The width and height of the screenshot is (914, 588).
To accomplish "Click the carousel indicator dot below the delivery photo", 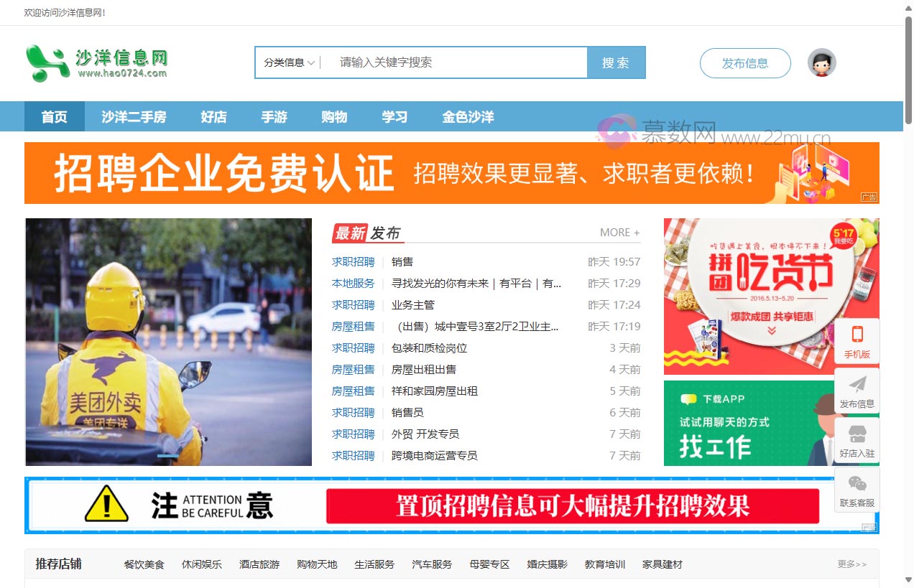I will [x=169, y=454].
